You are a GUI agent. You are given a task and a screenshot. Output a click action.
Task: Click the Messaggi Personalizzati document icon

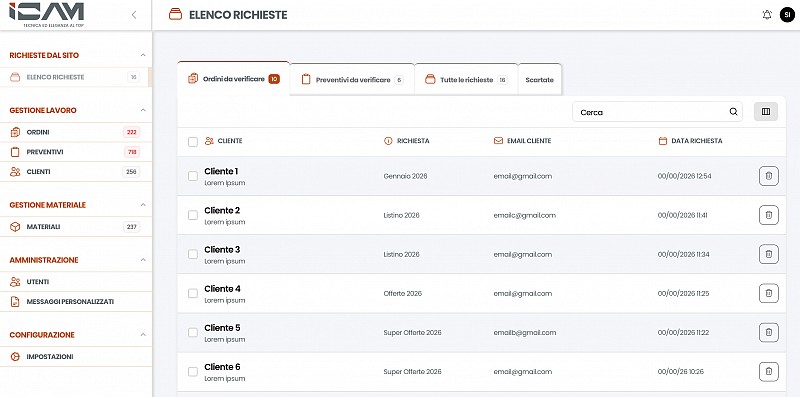pos(15,302)
